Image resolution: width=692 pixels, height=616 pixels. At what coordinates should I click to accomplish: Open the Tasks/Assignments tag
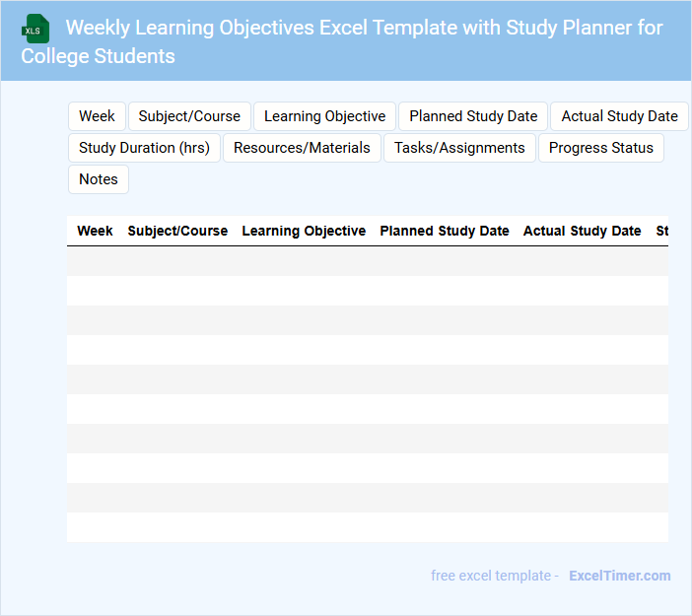459,148
